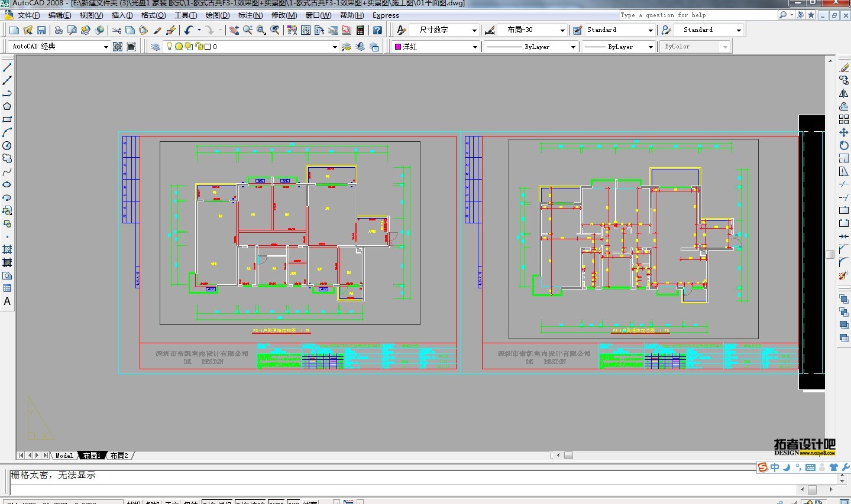Choose the Rectangle tool
Viewport: 851px width, 504px height.
[x=7, y=119]
